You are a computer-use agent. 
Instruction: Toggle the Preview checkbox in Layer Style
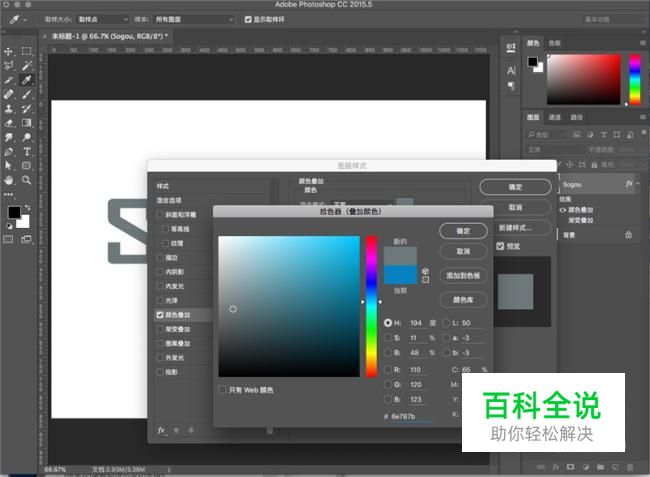500,246
